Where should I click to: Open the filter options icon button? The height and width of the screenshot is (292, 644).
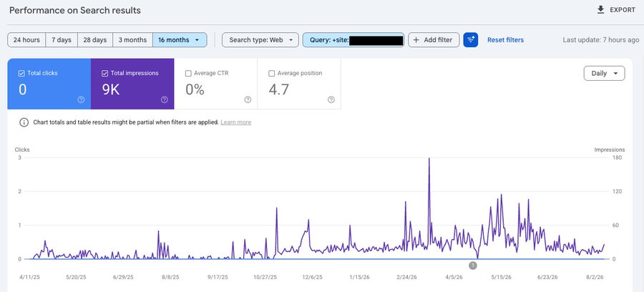471,40
